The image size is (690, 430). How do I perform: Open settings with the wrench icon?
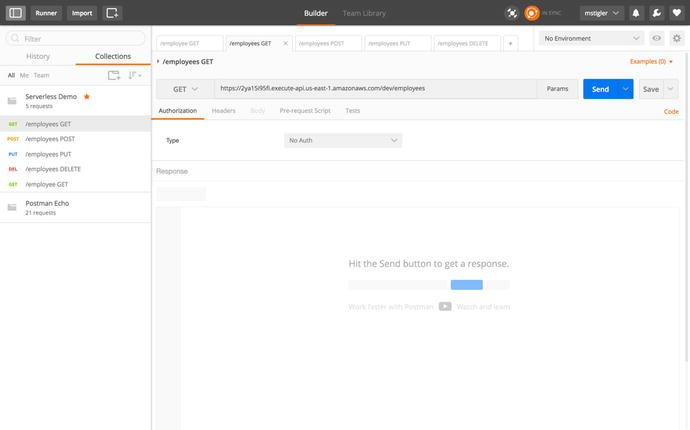pyautogui.click(x=656, y=13)
